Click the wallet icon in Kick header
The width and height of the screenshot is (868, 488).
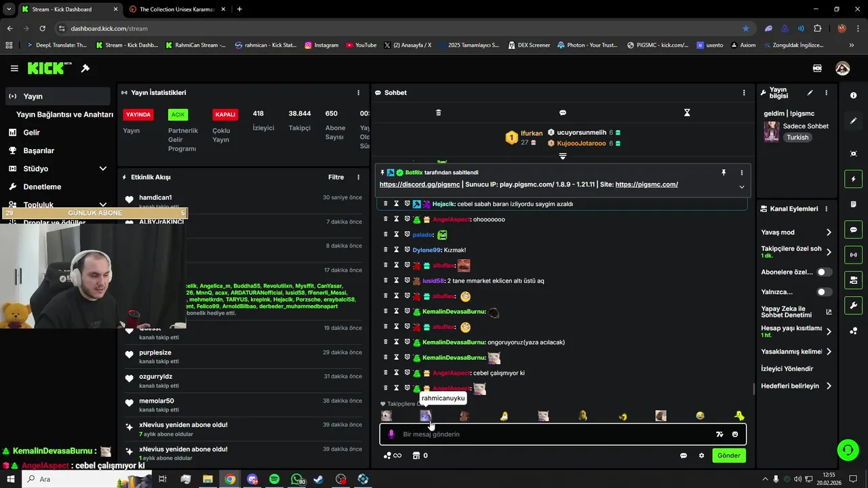[x=817, y=68]
